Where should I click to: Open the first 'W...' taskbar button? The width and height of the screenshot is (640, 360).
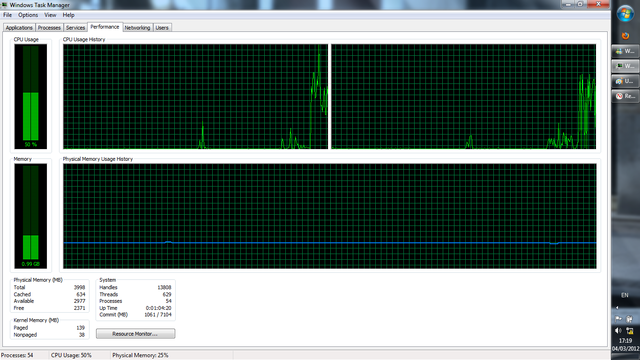[x=625, y=51]
